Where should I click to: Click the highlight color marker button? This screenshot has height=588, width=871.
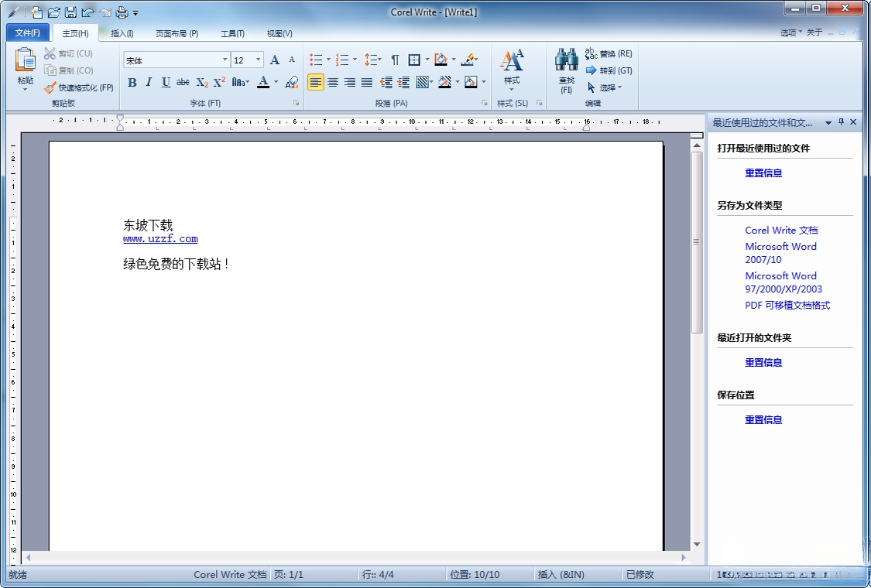[x=468, y=60]
